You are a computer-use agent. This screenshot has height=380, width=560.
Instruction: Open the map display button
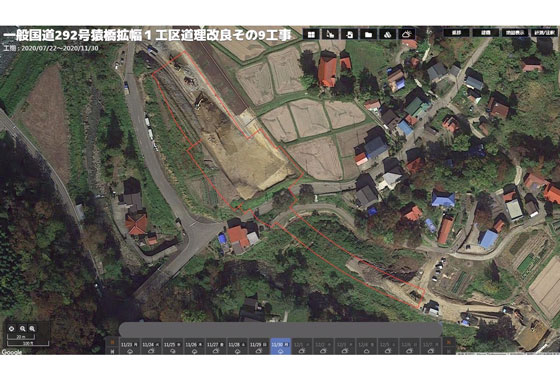tap(515, 32)
